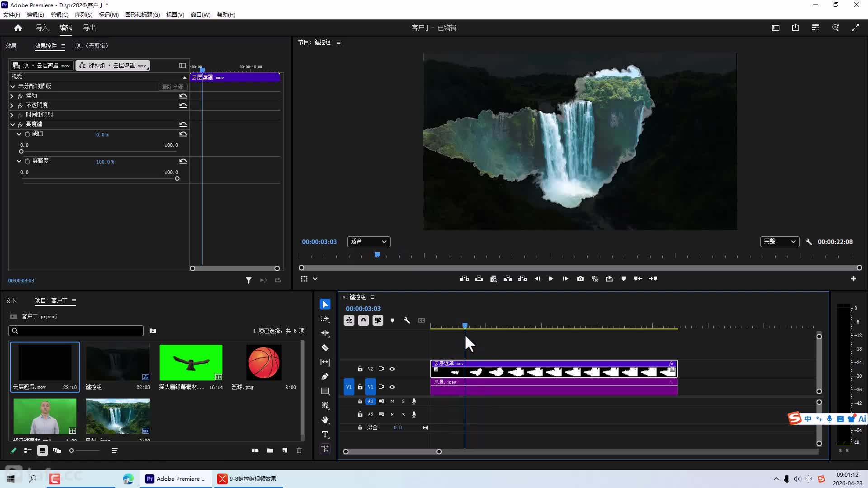868x488 pixels.
Task: Select the 猫头鹰绿幕素材 thumbnail
Action: tap(191, 363)
